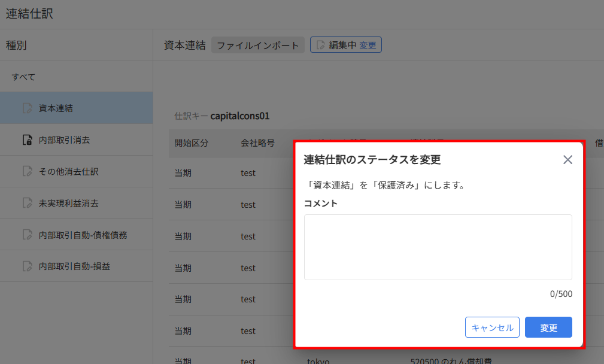Close the status change dialog with X
Image resolution: width=604 pixels, height=364 pixels.
pos(567,159)
